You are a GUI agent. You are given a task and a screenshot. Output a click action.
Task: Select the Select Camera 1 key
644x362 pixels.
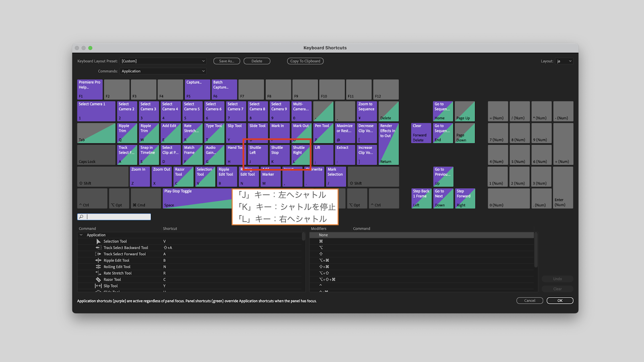coord(96,111)
